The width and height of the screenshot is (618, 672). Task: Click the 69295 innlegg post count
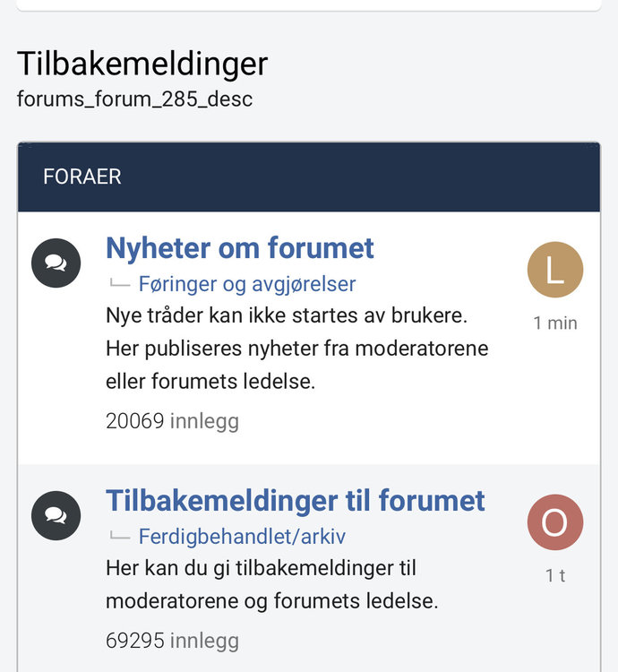(172, 641)
